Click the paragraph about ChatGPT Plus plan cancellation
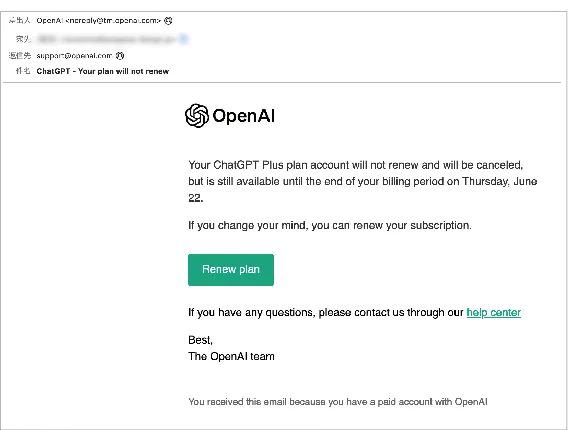Viewport: 568px width, 430px height. pos(363,181)
